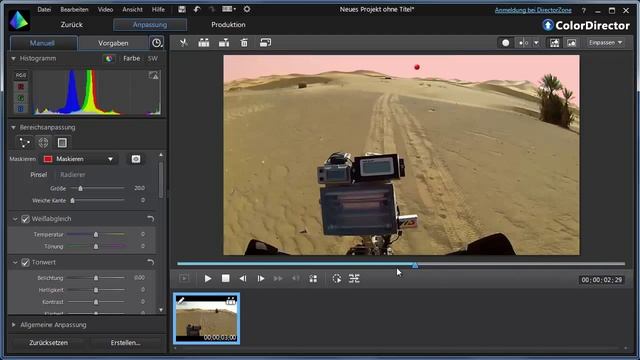The image size is (640, 360).
Task: Open Anmeldung bei DirectorZone link
Action: pyautogui.click(x=533, y=10)
